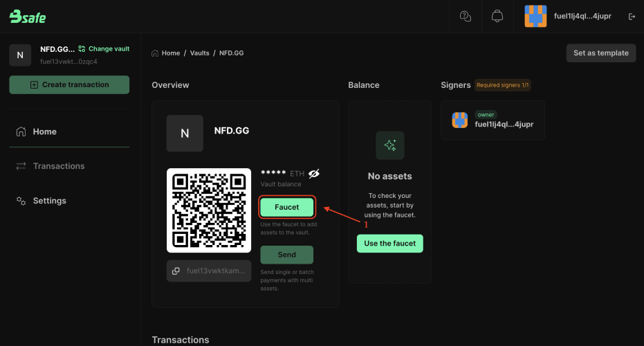
Task: Click the signer address fuel1lj4ql...4jupr card
Action: pyautogui.click(x=493, y=120)
